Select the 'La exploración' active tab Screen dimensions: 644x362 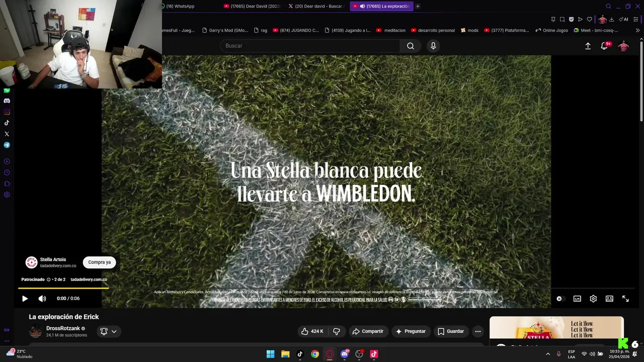coord(382,6)
